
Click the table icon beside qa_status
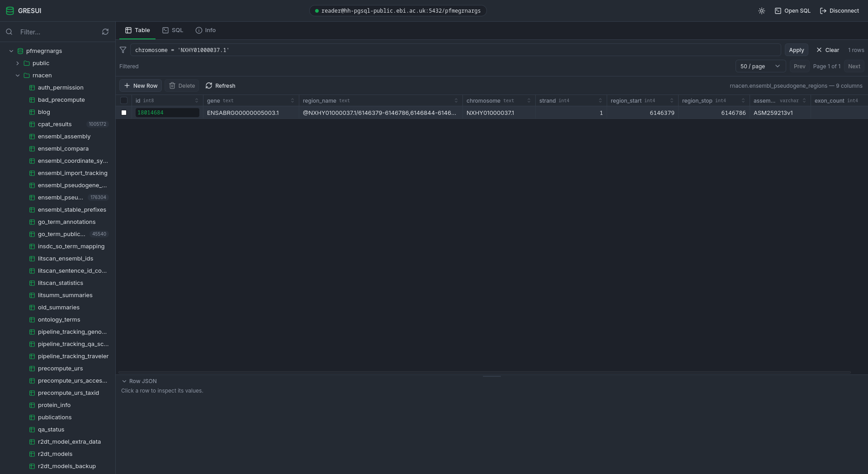(32, 430)
